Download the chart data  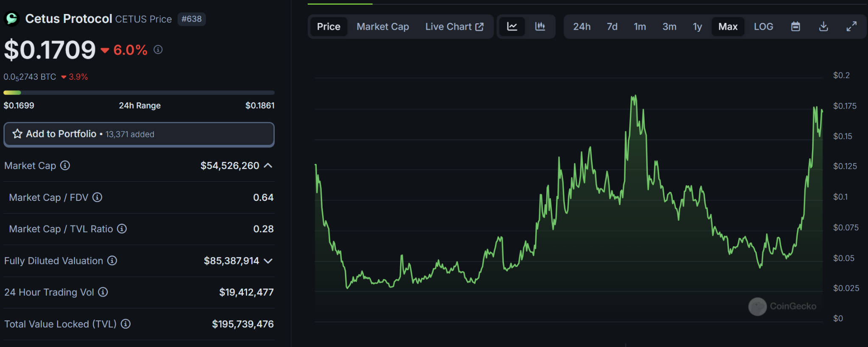[823, 27]
